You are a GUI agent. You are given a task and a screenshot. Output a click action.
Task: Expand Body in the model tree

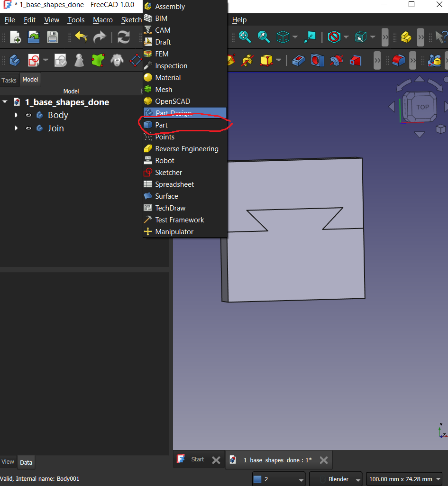click(x=16, y=115)
